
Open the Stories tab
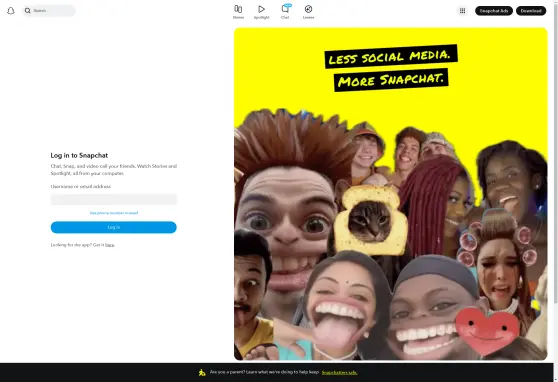tap(238, 12)
